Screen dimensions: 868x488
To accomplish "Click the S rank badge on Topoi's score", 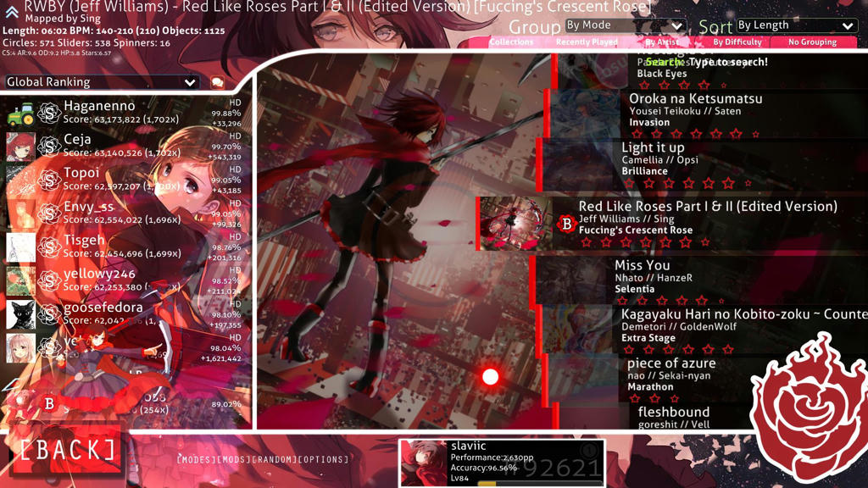I will 49,180.
